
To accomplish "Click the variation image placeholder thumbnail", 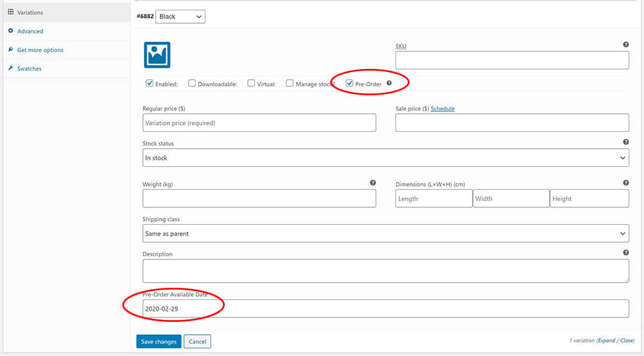I will (x=156, y=55).
